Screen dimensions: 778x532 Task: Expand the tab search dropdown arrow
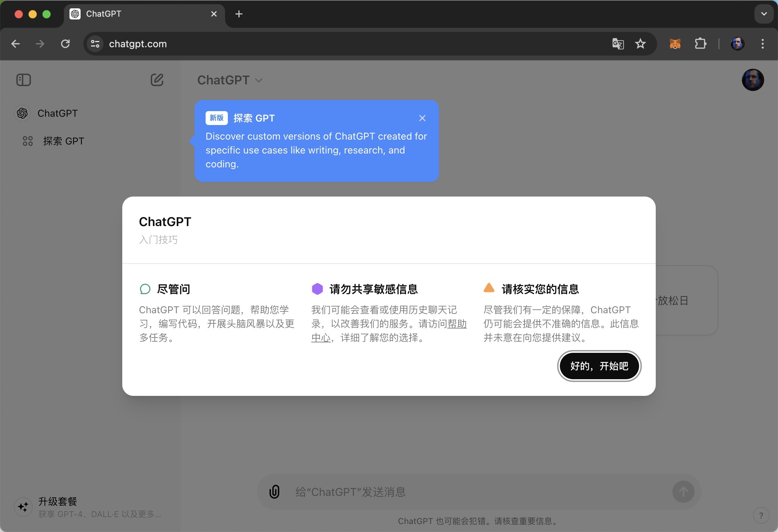(x=764, y=14)
